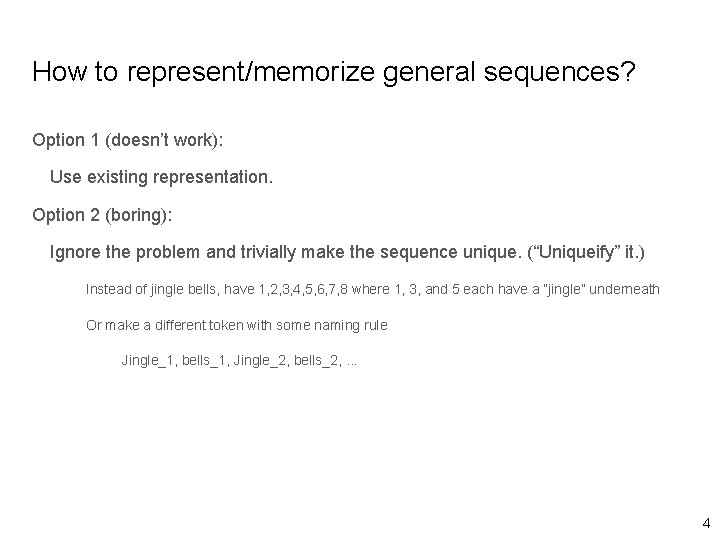Screen dimensions: 720x540
Task: Click the 'Jingle_1' token
Action: coord(146,360)
